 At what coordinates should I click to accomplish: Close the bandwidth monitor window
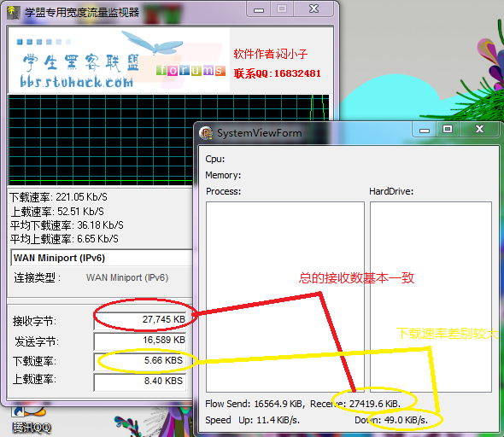pyautogui.click(x=314, y=9)
